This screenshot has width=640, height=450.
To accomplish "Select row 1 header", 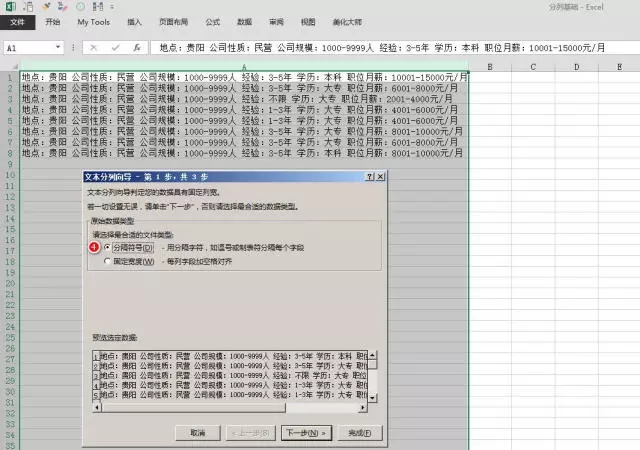I will coord(10,77).
